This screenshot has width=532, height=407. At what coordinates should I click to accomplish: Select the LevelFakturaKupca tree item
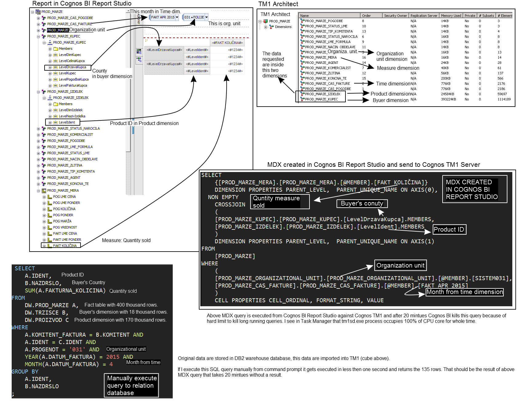click(x=73, y=86)
